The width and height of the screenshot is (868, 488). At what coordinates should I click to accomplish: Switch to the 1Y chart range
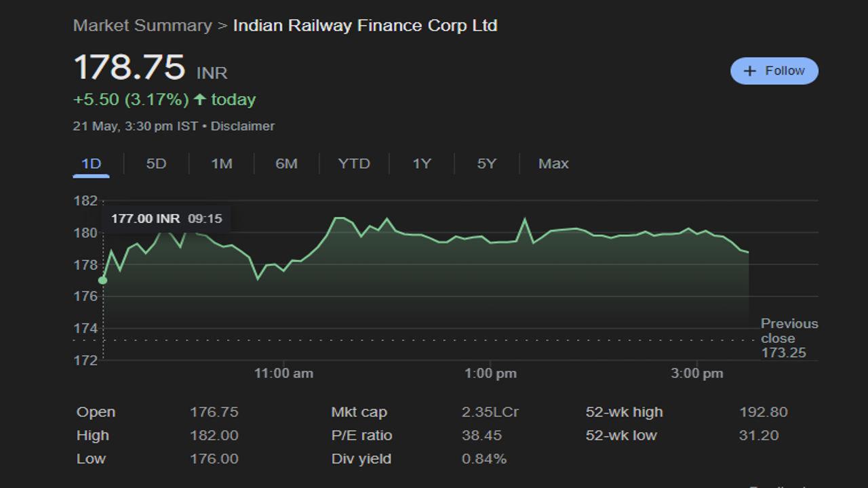(422, 163)
